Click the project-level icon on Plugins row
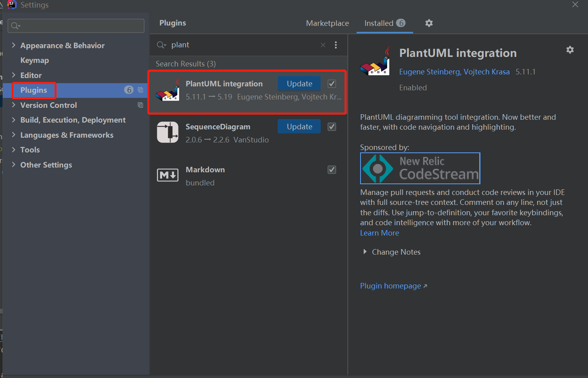Image resolution: width=588 pixels, height=378 pixels. [140, 90]
